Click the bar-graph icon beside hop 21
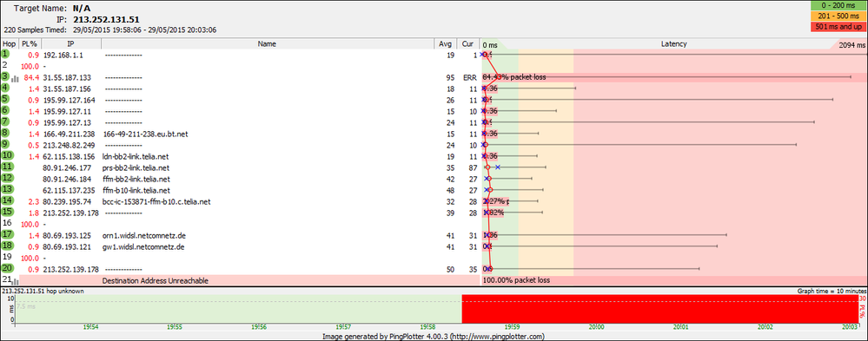The width and height of the screenshot is (868, 341). point(15,282)
